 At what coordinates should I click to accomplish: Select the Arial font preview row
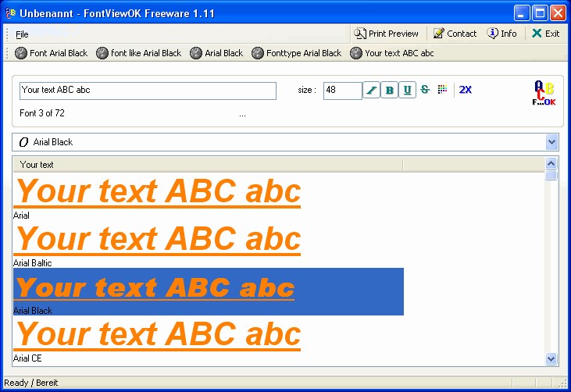209,197
